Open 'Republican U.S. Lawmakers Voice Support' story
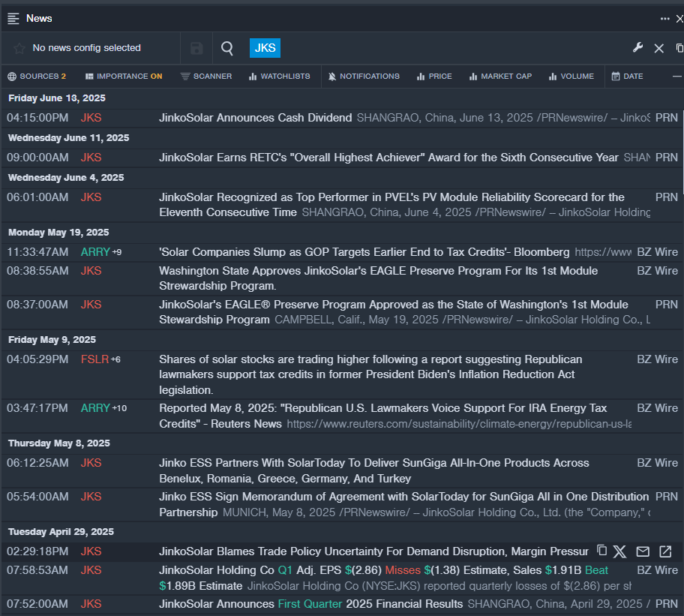This screenshot has height=616, width=684. 383,416
